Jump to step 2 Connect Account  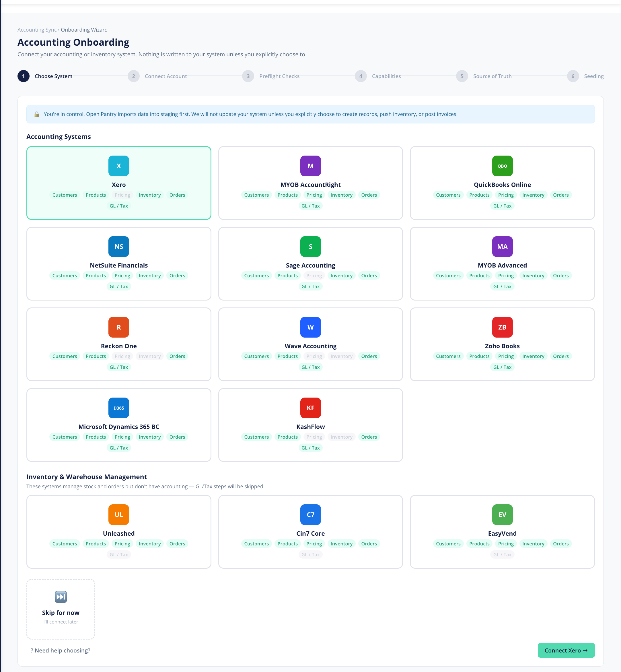[157, 76]
